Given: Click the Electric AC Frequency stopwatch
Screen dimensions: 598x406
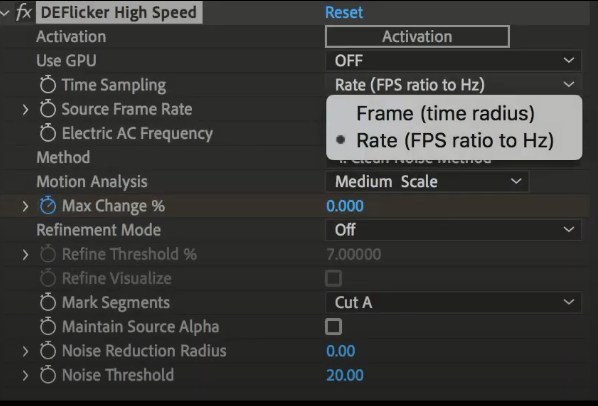Looking at the screenshot, I should [48, 133].
